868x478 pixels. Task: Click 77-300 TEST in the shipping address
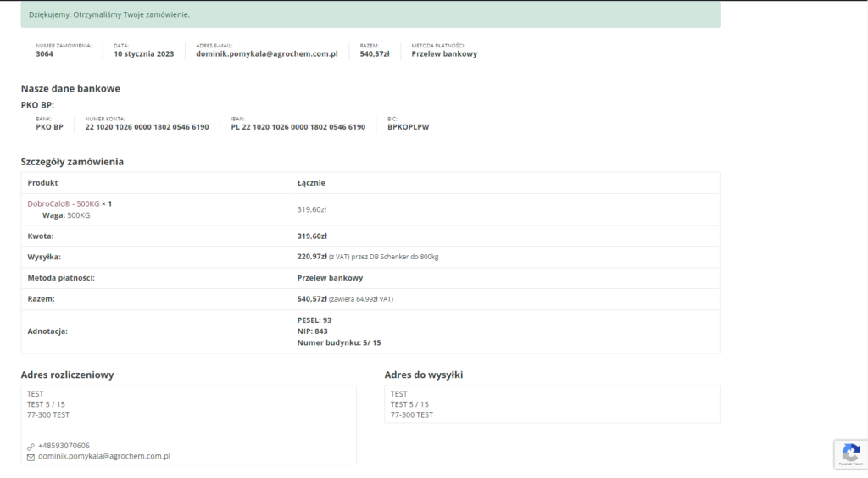pyautogui.click(x=412, y=414)
